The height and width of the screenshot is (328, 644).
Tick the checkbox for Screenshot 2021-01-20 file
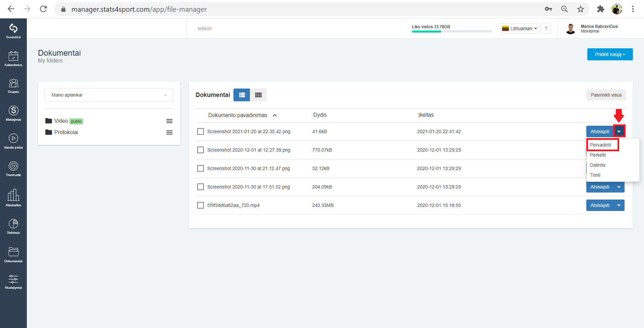coord(201,131)
